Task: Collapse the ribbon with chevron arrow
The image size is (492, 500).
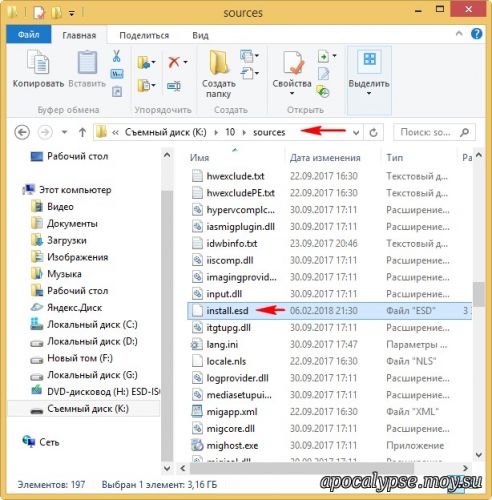Action: coord(459,33)
